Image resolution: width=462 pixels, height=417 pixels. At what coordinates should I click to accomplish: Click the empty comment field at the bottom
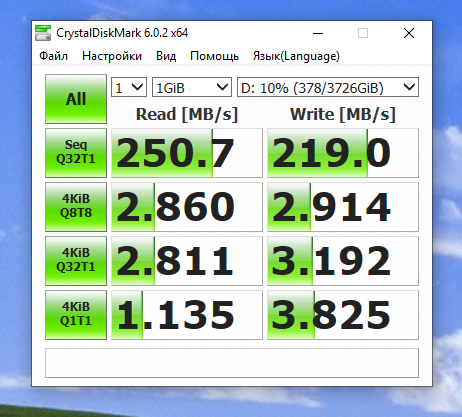coord(232,363)
